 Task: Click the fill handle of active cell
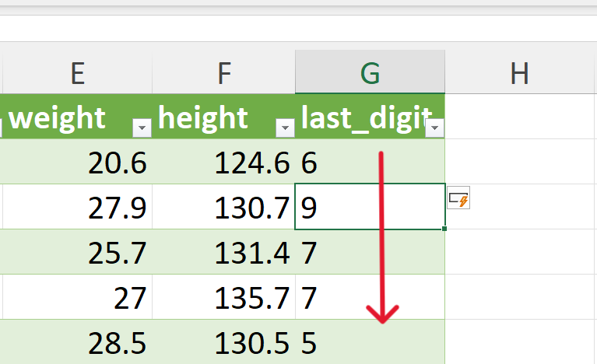(x=444, y=229)
